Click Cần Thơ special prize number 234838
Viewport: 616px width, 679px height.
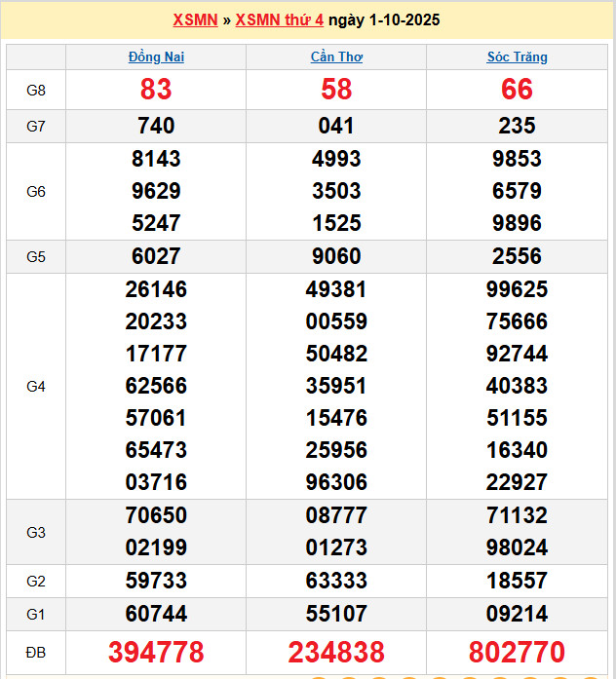click(336, 652)
